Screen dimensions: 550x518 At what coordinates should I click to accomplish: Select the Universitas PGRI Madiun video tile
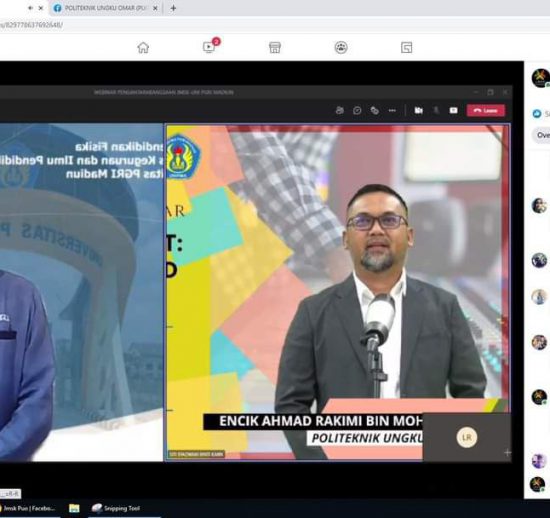coord(81,292)
